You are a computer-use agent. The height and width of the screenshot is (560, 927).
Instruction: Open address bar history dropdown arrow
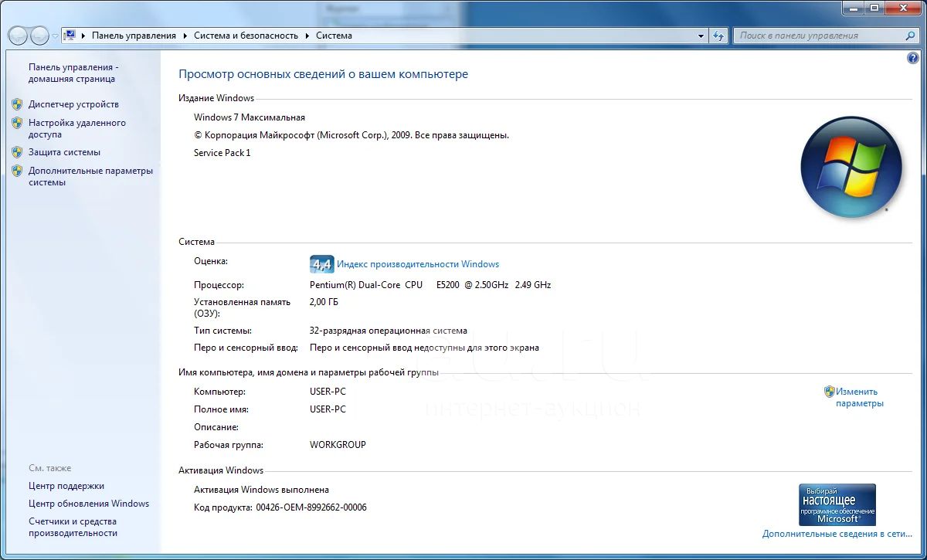point(701,36)
